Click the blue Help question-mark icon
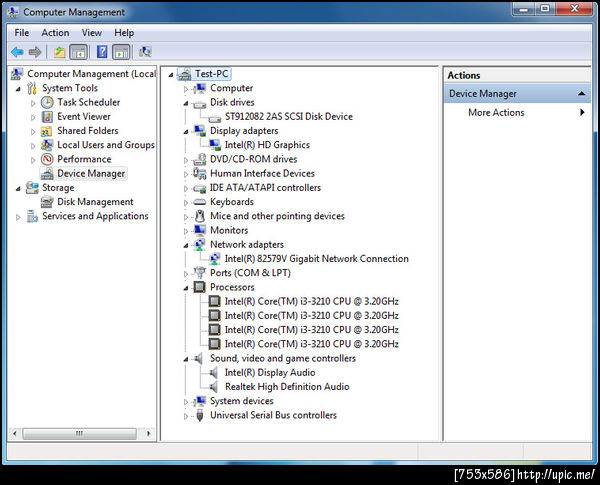 pos(102,52)
